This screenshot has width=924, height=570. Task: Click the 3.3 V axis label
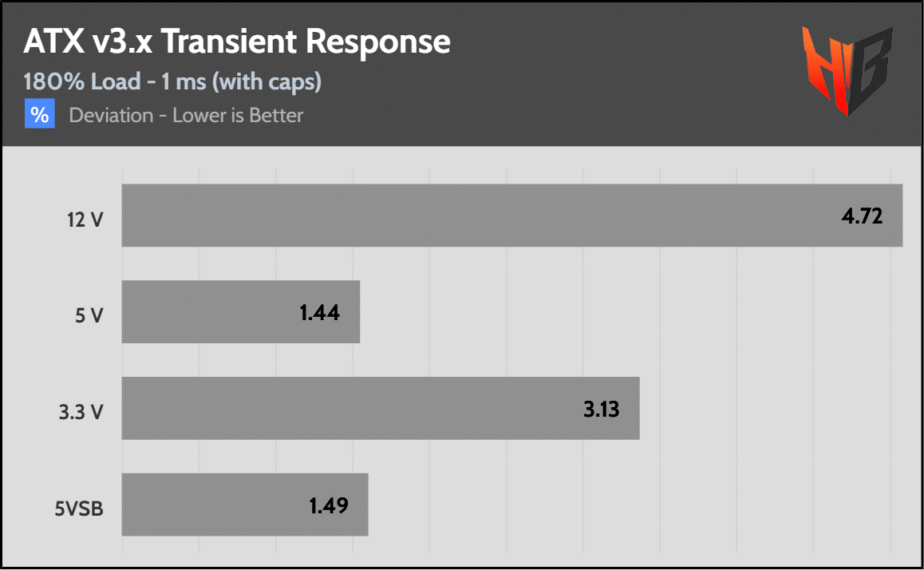coord(81,412)
